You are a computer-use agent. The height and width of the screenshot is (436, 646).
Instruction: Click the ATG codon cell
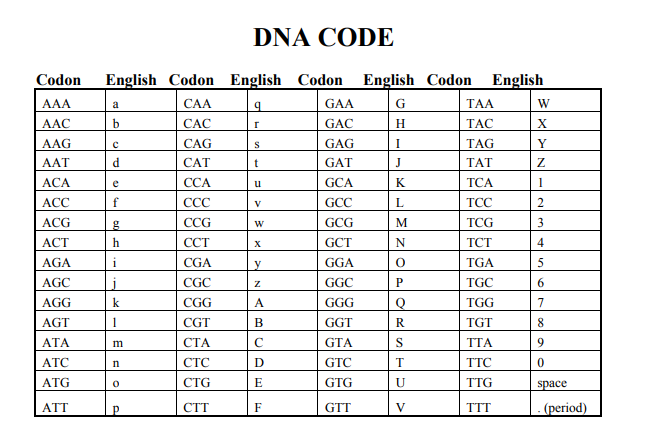tap(56, 383)
